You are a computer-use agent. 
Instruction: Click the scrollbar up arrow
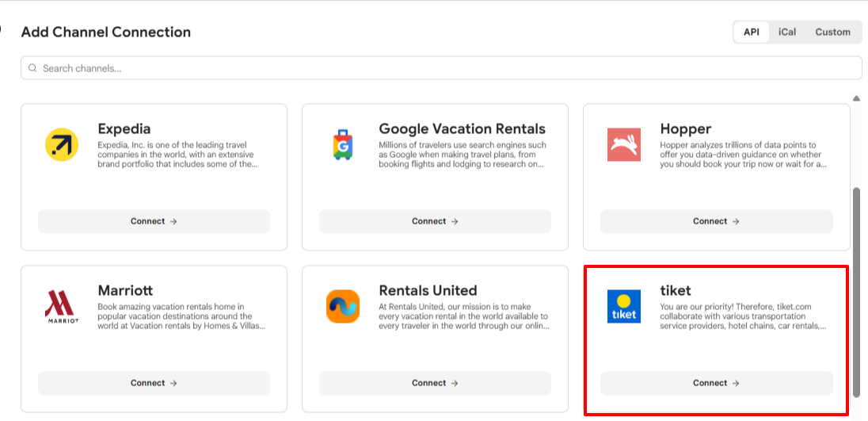pyautogui.click(x=856, y=98)
